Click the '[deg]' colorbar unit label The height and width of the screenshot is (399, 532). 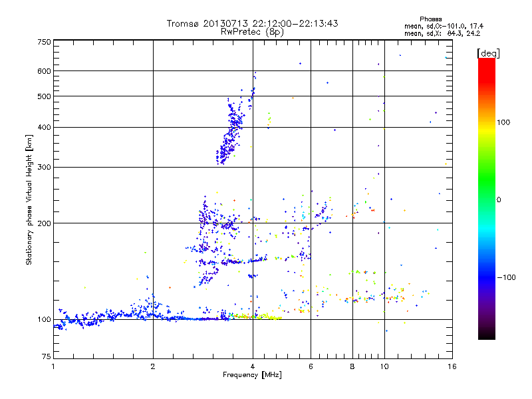point(488,53)
